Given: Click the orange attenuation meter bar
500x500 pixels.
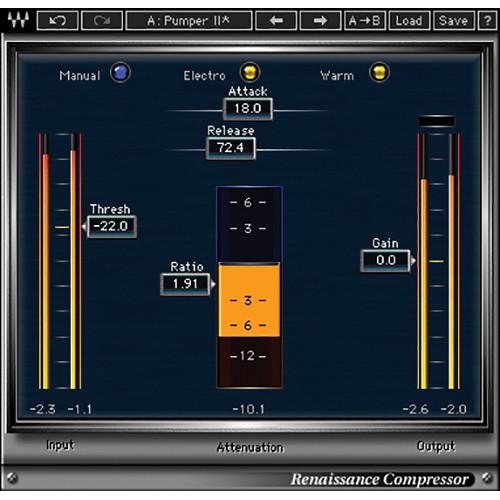Looking at the screenshot, I should click(x=249, y=300).
